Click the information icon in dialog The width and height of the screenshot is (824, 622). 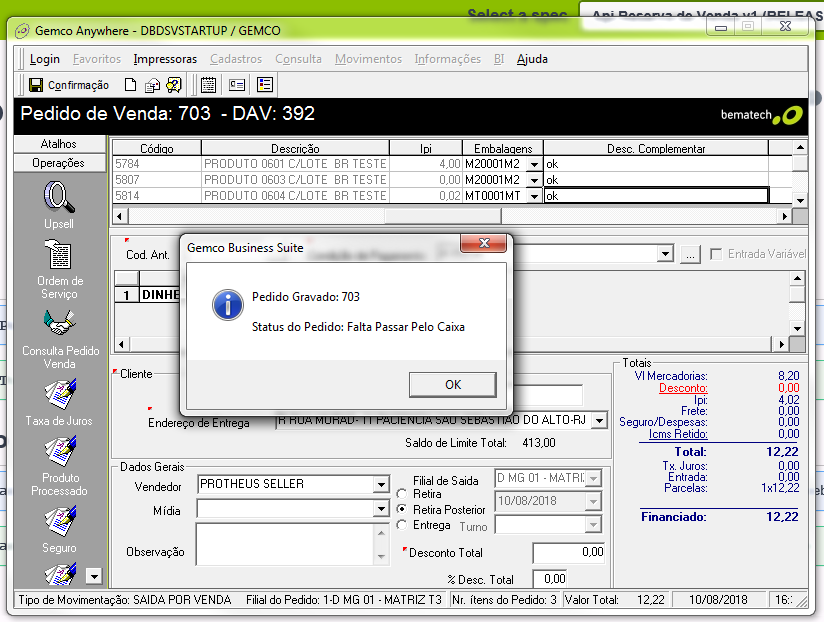[228, 305]
